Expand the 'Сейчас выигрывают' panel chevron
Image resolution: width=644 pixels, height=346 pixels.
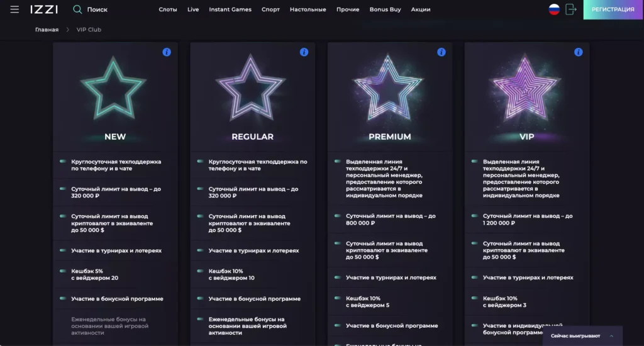611,336
